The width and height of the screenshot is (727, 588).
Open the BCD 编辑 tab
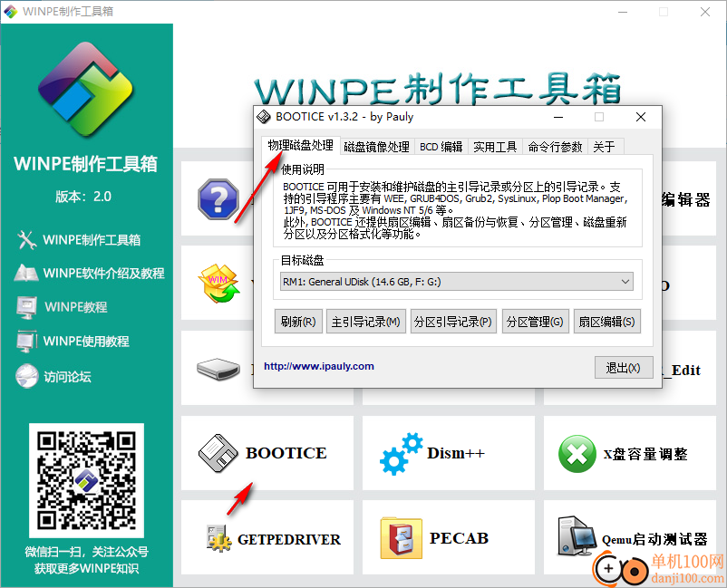(x=441, y=147)
